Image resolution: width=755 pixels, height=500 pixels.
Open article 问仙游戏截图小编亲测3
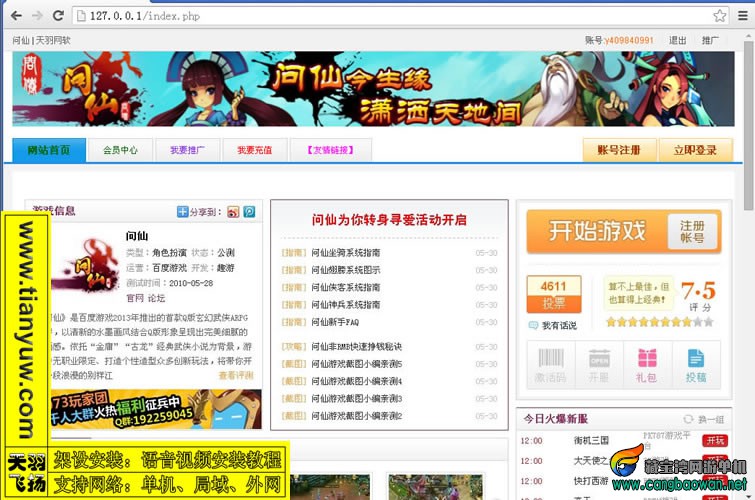356,399
